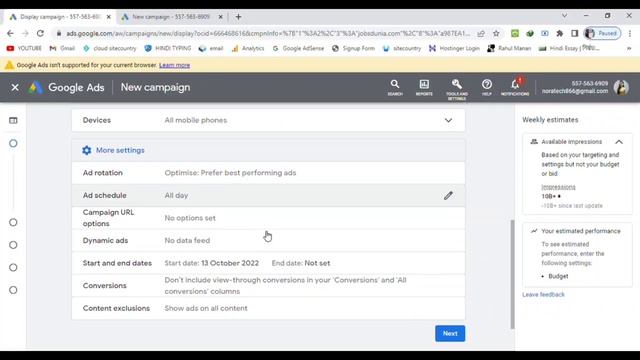Switch to the Display campaign tab
This screenshot has height=360, width=640.
tap(60, 17)
